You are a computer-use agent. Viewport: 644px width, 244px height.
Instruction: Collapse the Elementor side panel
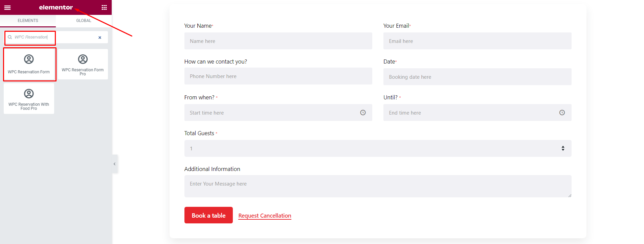click(115, 164)
